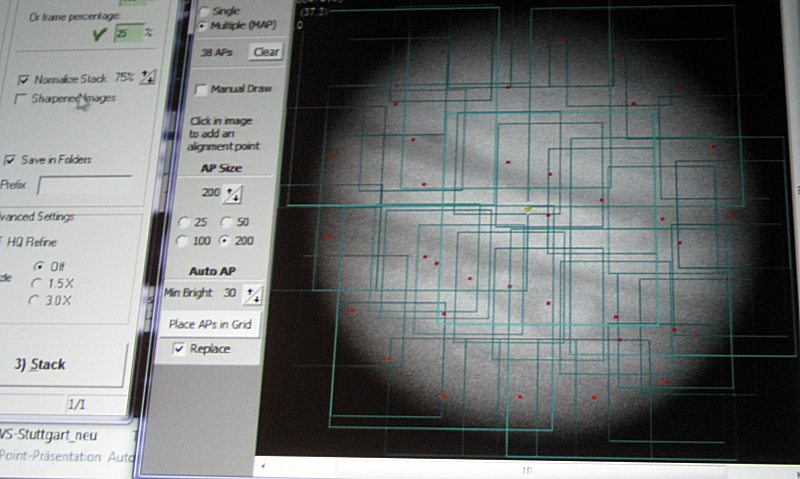Select the Single alignment point mode

[201, 10]
